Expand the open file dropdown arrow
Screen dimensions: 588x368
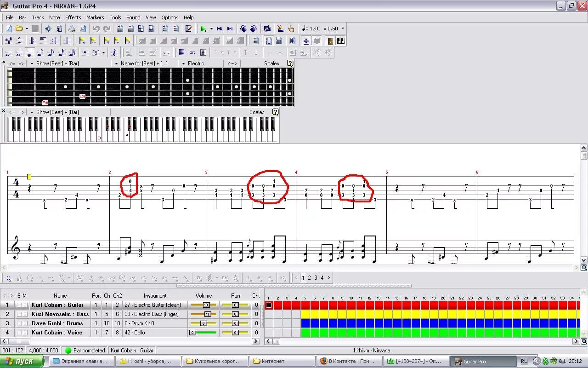pos(27,29)
